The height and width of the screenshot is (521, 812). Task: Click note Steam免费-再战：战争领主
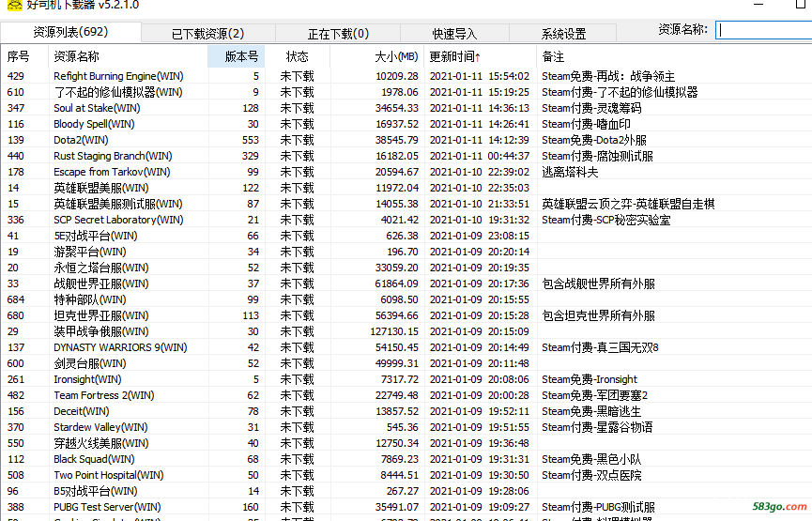[x=608, y=77]
